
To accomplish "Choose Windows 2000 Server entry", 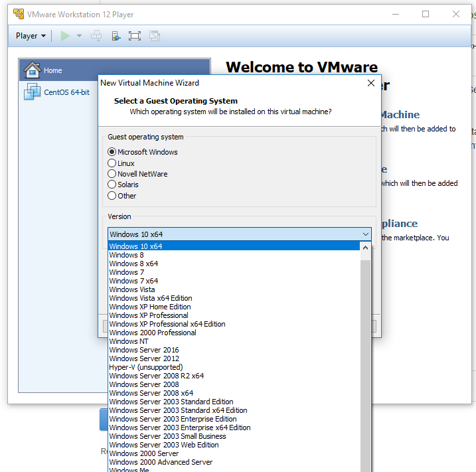I will point(234,453).
